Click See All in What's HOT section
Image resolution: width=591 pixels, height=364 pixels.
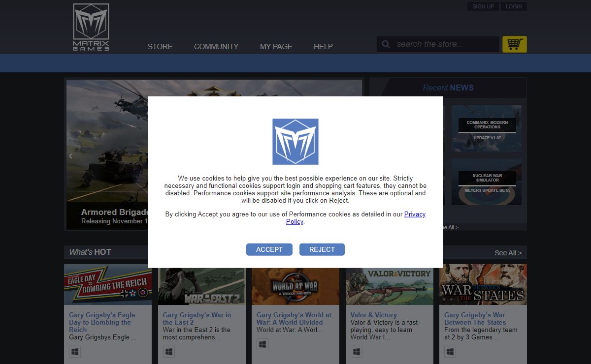(508, 253)
